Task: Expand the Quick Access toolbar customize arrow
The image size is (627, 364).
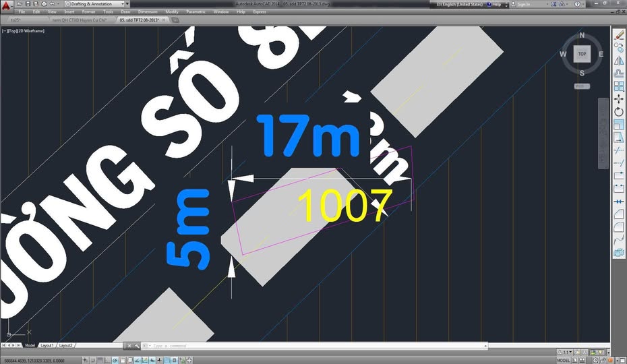Action: (127, 3)
